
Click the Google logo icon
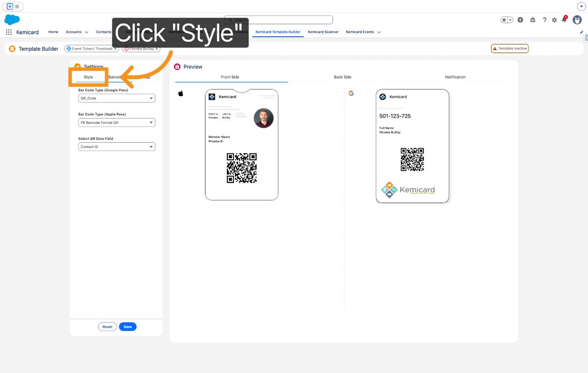351,93
